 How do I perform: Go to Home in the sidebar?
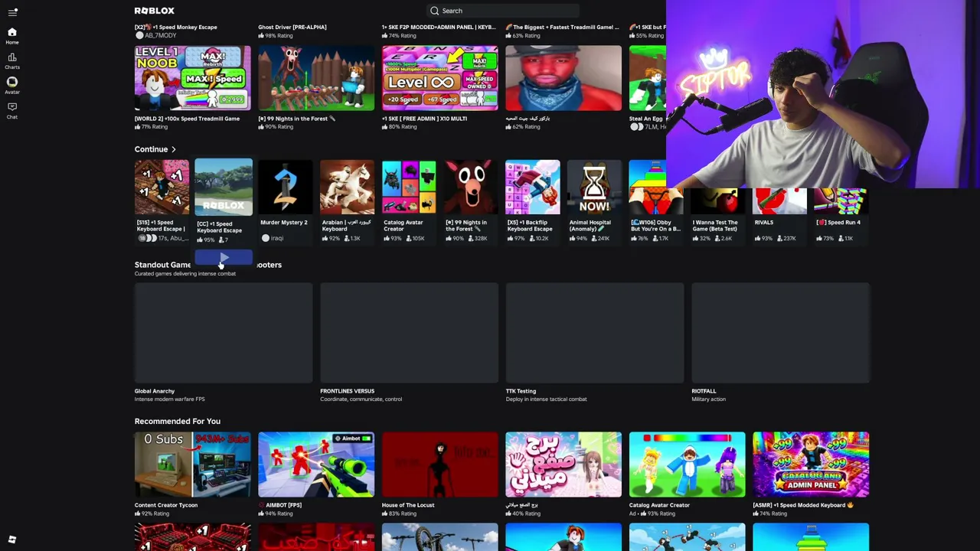tap(12, 35)
